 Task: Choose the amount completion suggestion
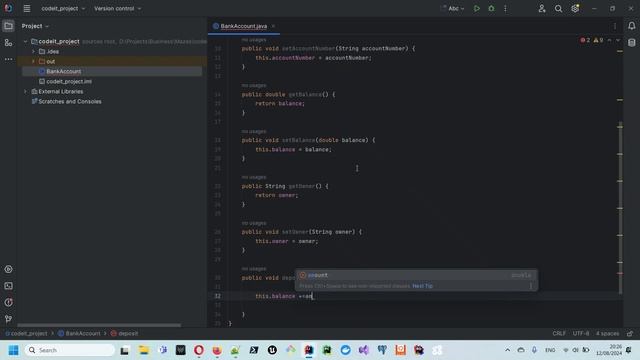416,275
